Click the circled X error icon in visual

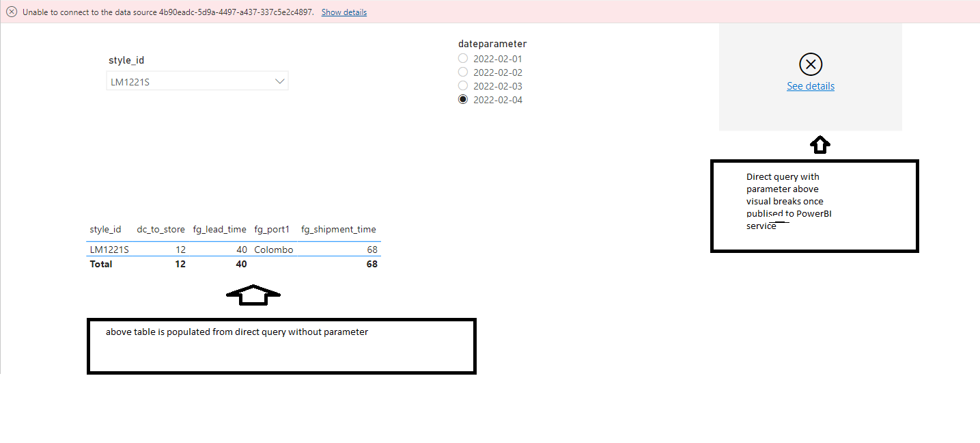(x=811, y=64)
